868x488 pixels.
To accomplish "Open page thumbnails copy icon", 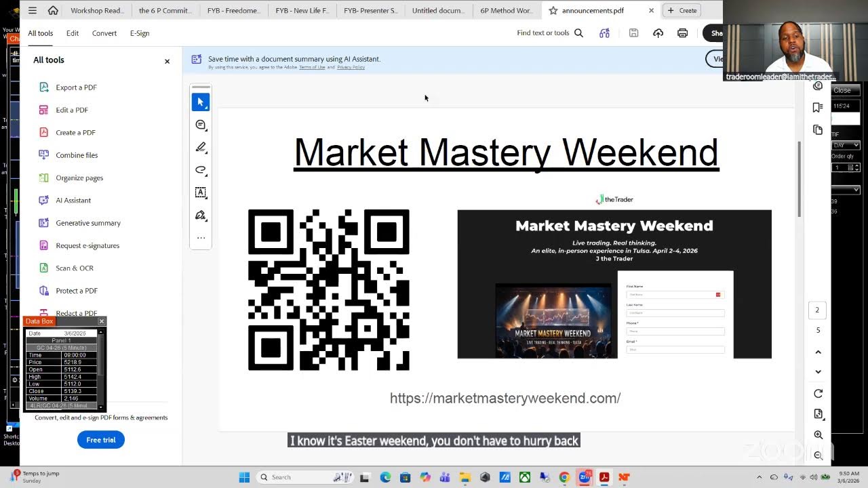I will tap(818, 129).
